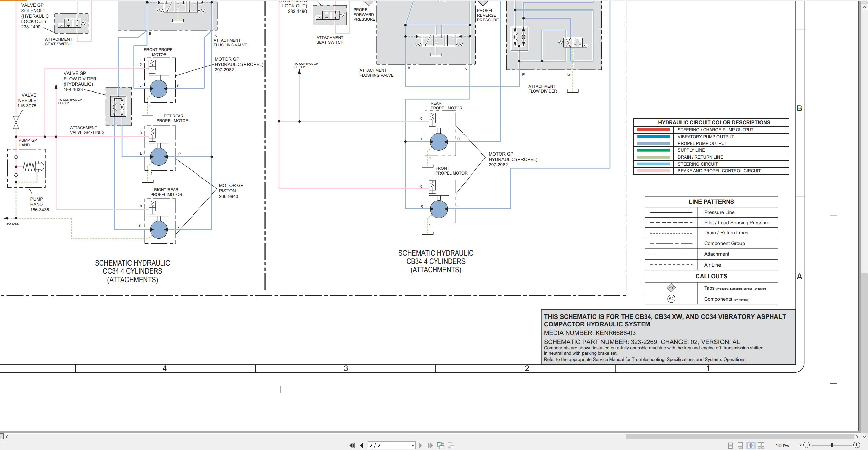This screenshot has width=868, height=450.
Task: Click the horizontal scrollbar right arrow
Action: 857,437
